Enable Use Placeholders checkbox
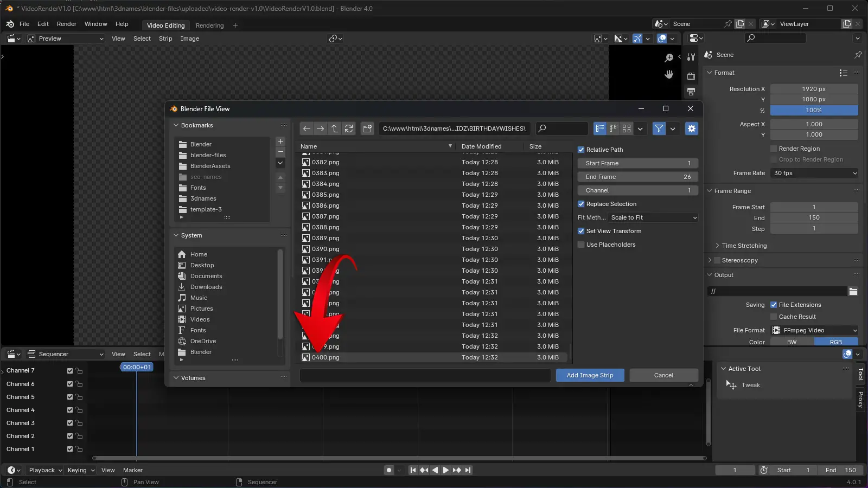The width and height of the screenshot is (868, 488). click(x=581, y=245)
